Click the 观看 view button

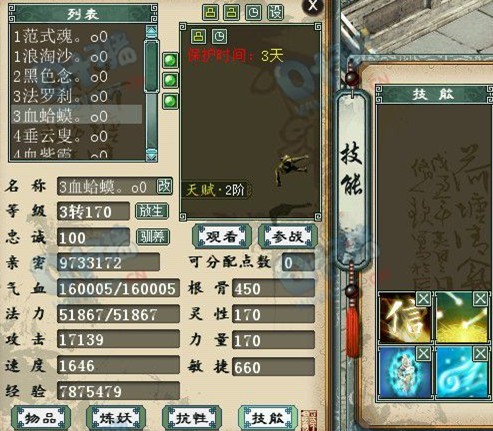click(x=221, y=236)
